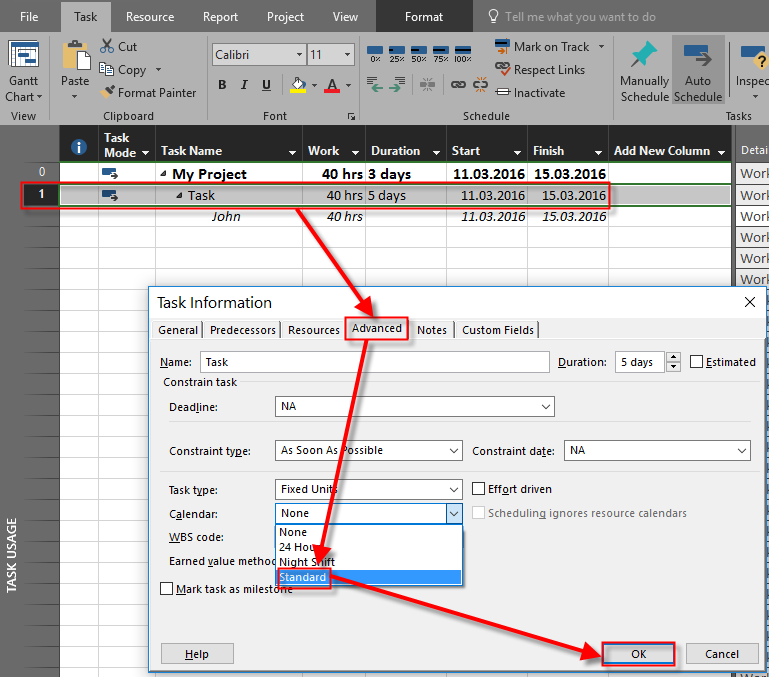Apply bold font formatting

(220, 86)
